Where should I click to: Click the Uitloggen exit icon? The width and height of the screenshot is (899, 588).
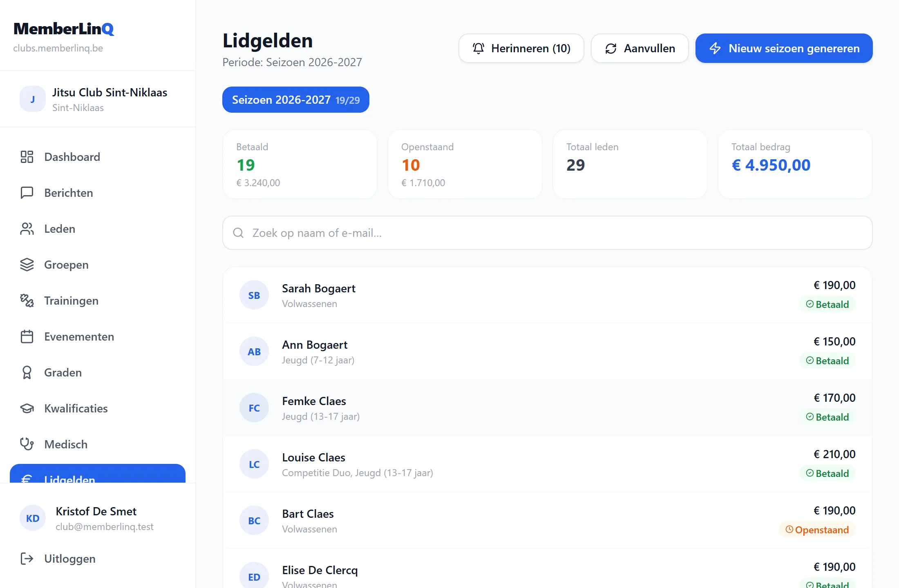(27, 559)
